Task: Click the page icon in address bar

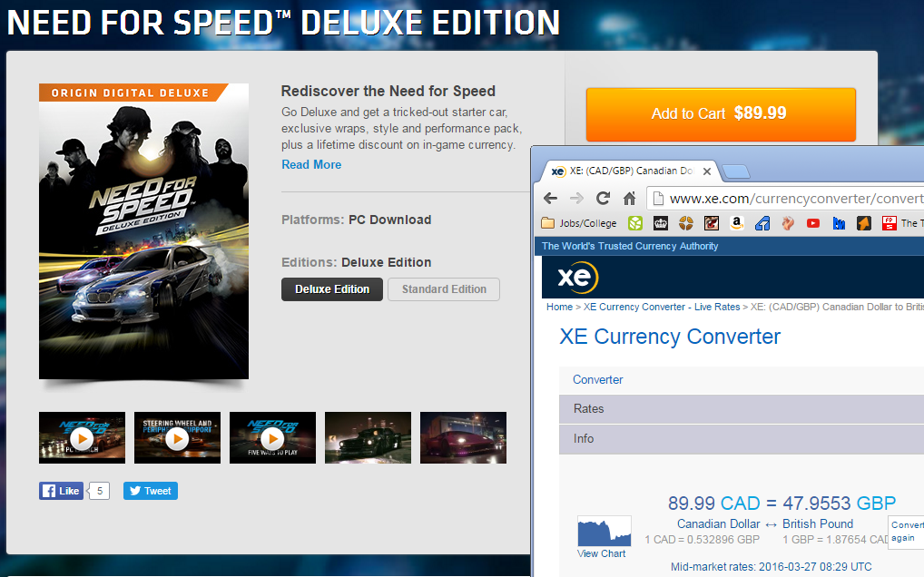Action: tap(659, 199)
